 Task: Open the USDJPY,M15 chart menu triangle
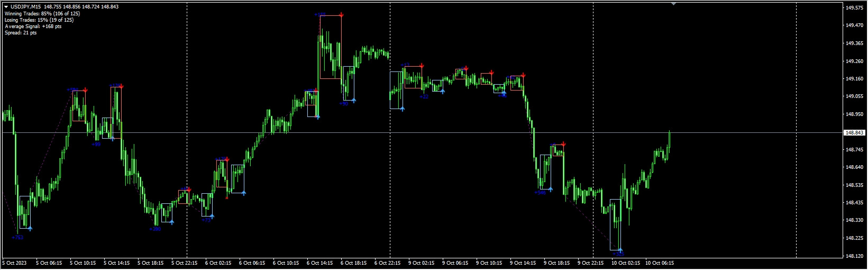[6, 7]
